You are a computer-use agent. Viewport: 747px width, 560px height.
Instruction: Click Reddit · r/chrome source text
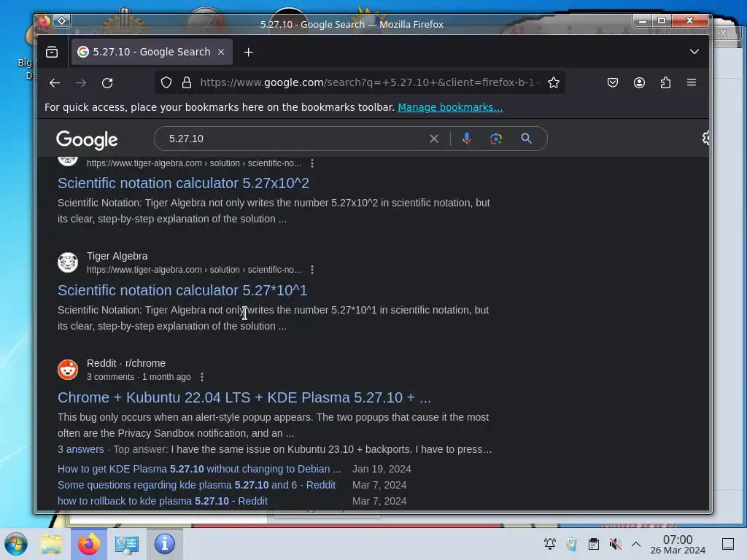point(126,363)
